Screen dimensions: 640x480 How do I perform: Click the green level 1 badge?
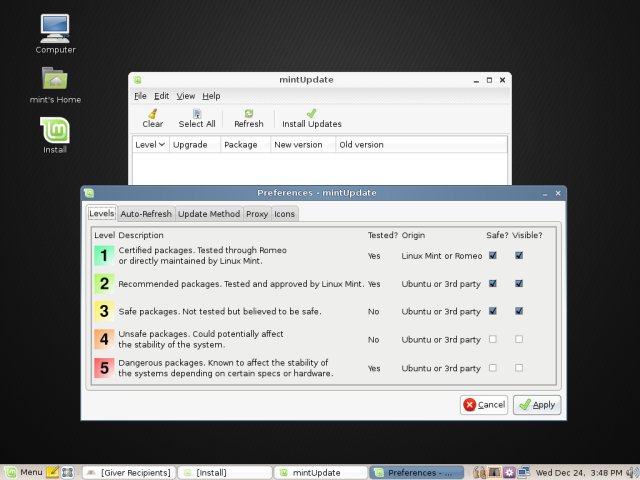pos(104,256)
